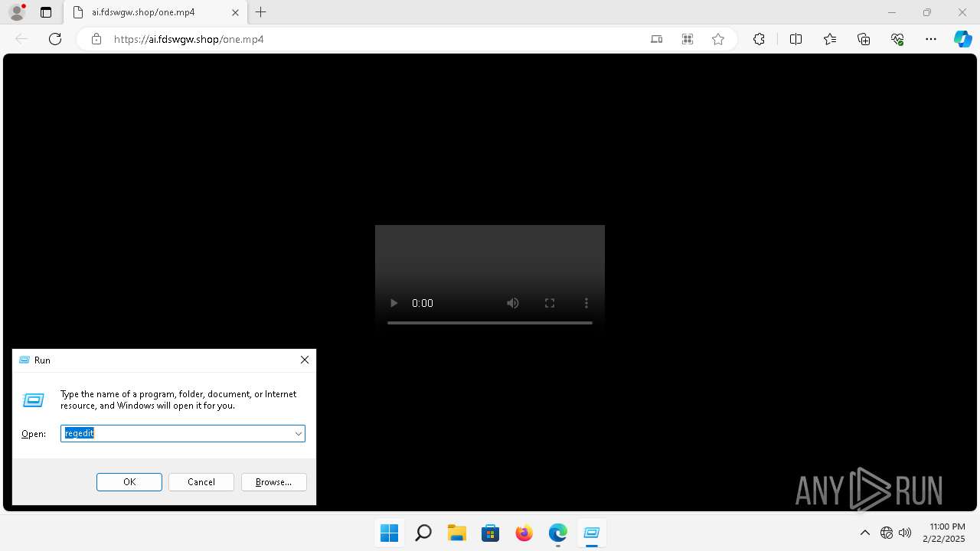Open split screen view
The width and height of the screenshot is (980, 551).
click(x=795, y=39)
